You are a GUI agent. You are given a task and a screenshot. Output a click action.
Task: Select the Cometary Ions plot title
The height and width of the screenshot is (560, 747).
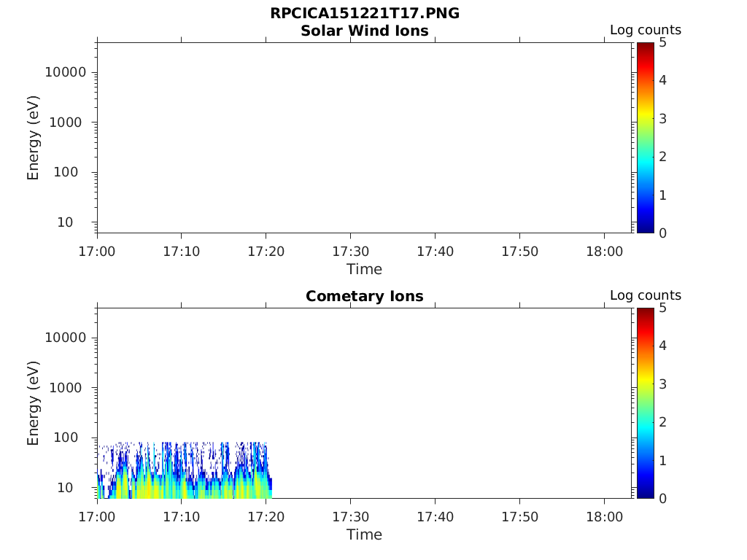pos(365,296)
